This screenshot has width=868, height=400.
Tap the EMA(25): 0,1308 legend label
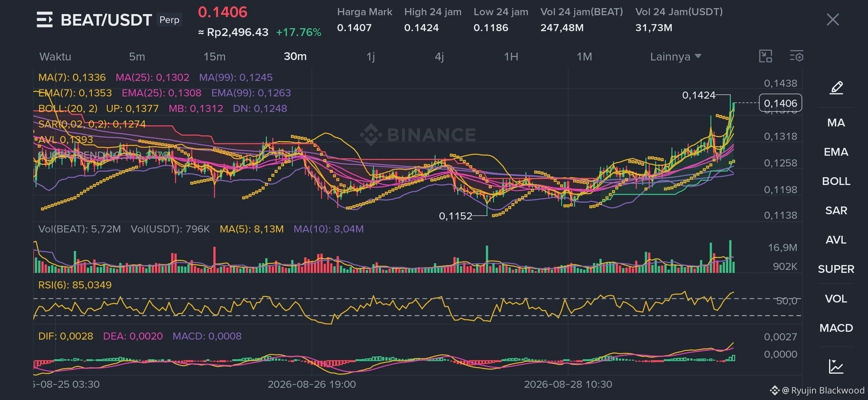pyautogui.click(x=162, y=93)
